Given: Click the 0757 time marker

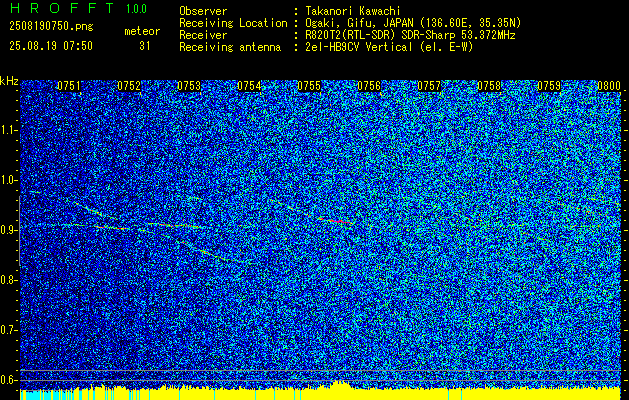Looking at the screenshot, I should tap(429, 86).
